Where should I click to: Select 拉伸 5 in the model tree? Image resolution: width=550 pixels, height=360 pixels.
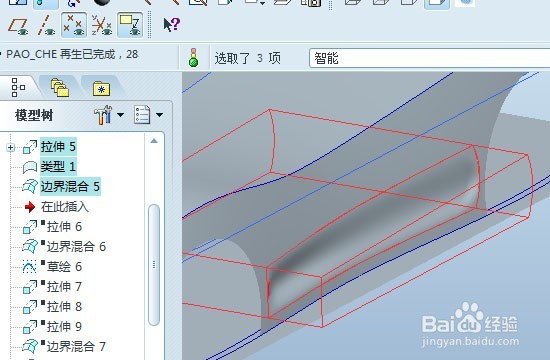[58, 147]
